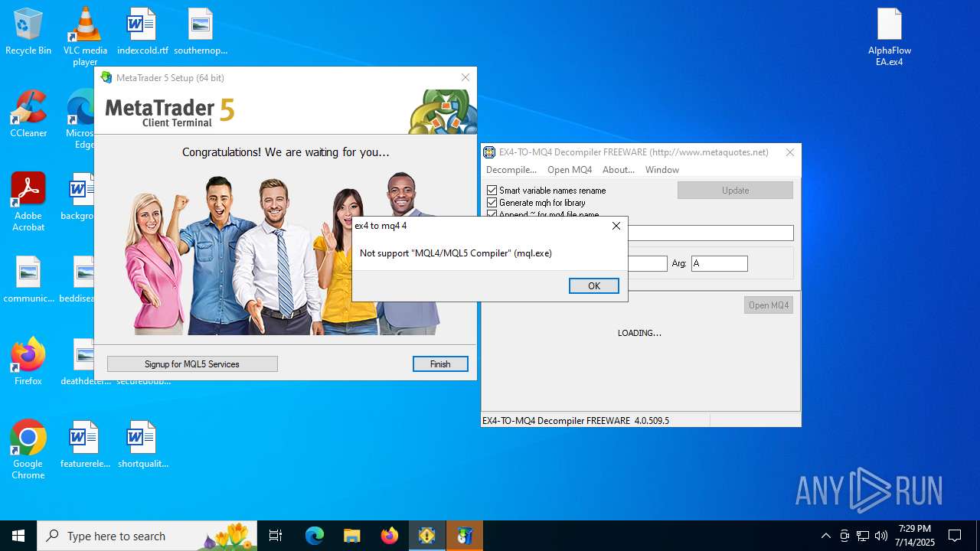Open network status tray icon
The image size is (980, 551).
863,536
